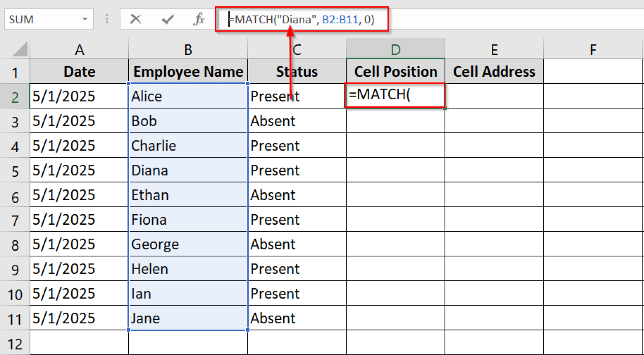Click the date cell in row 2
The width and height of the screenshot is (644, 355).
[79, 96]
